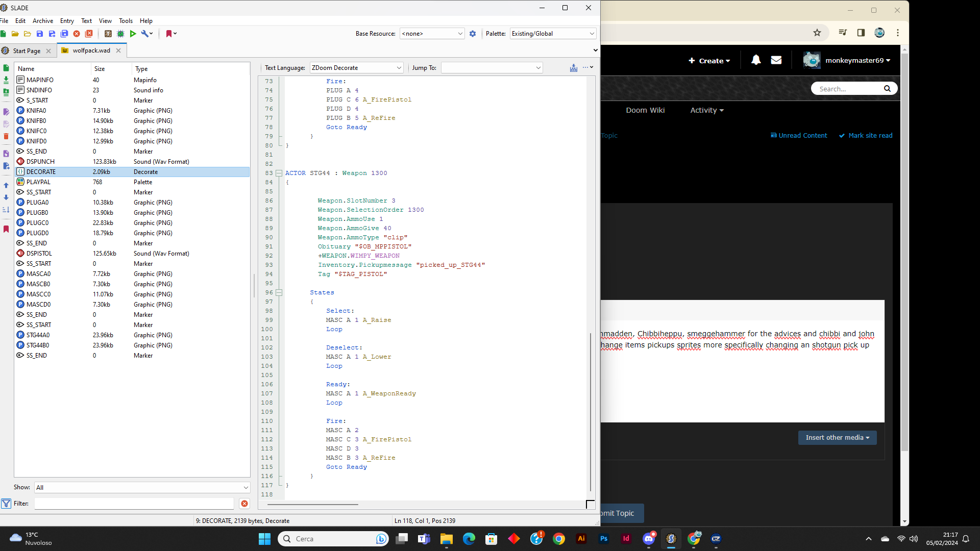
Task: Click the Start Page tab
Action: coord(25,50)
